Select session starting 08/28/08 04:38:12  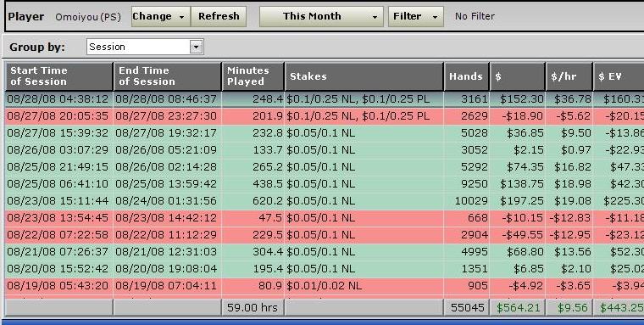pos(325,99)
